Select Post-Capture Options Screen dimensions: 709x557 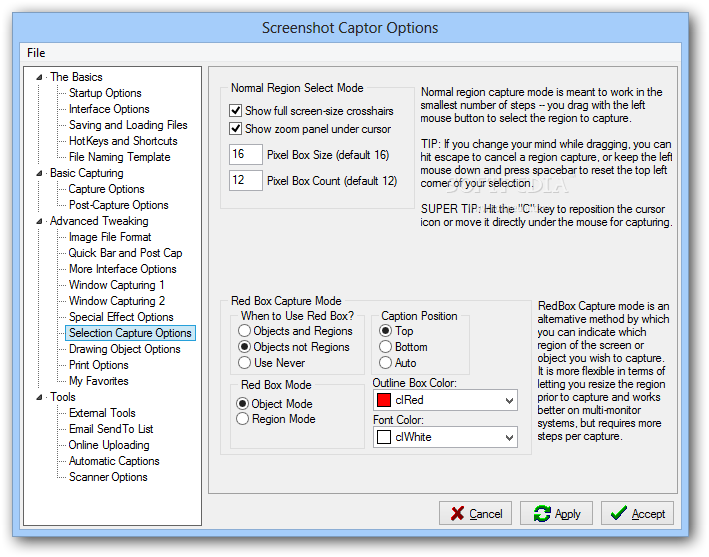(x=118, y=205)
